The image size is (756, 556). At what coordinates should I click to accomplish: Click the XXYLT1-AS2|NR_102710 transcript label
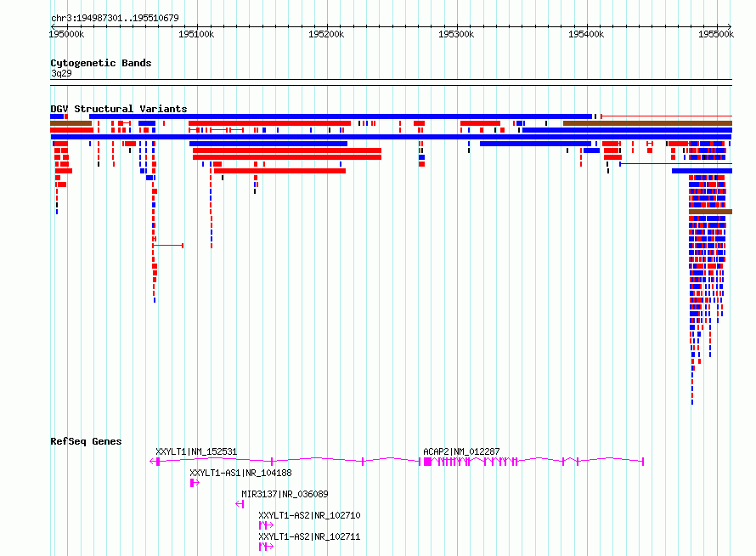(309, 515)
